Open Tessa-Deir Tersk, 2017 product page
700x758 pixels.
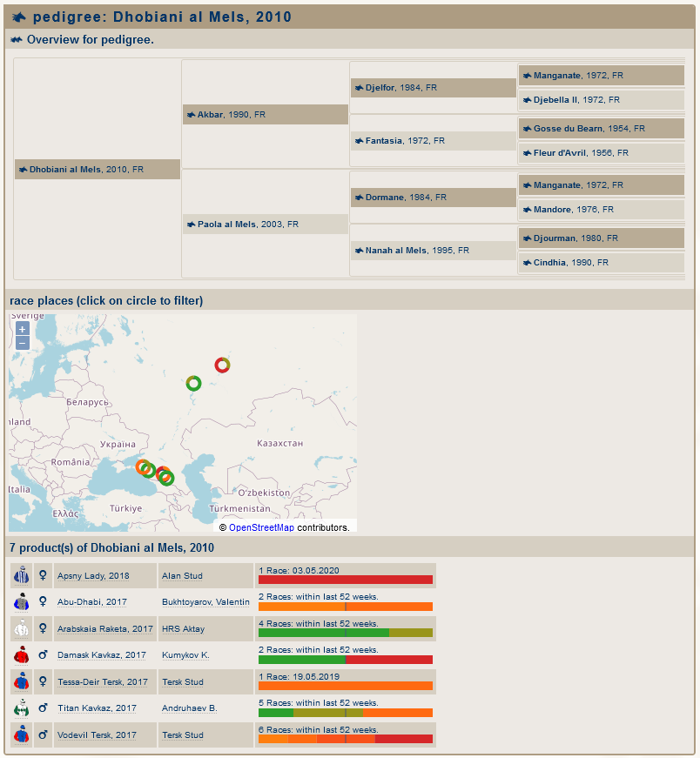[x=102, y=682]
